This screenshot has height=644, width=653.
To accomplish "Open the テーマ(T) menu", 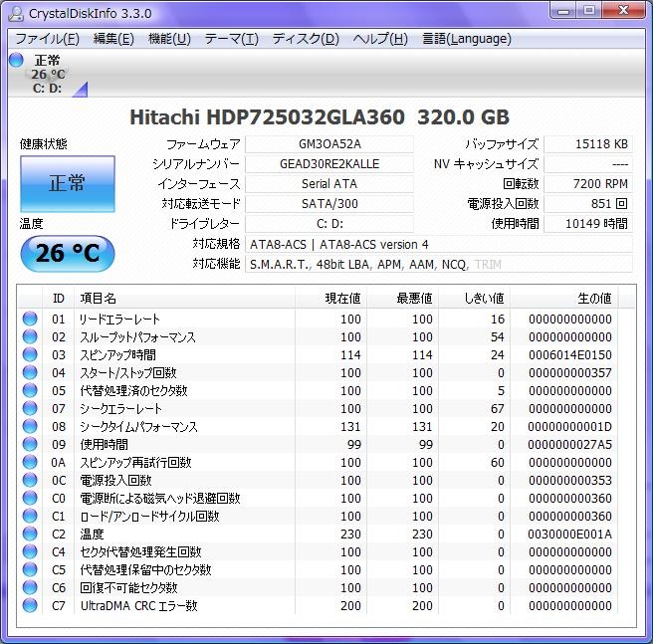I will coord(232,39).
